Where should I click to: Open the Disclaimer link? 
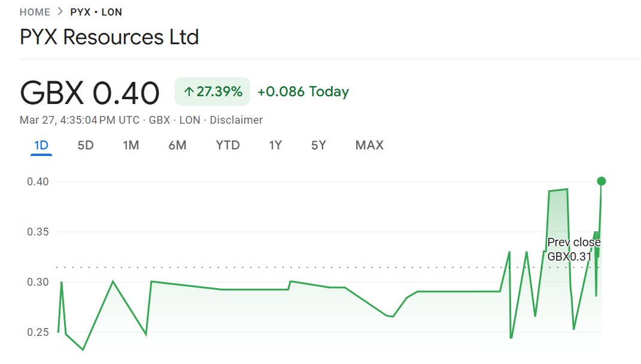(236, 120)
